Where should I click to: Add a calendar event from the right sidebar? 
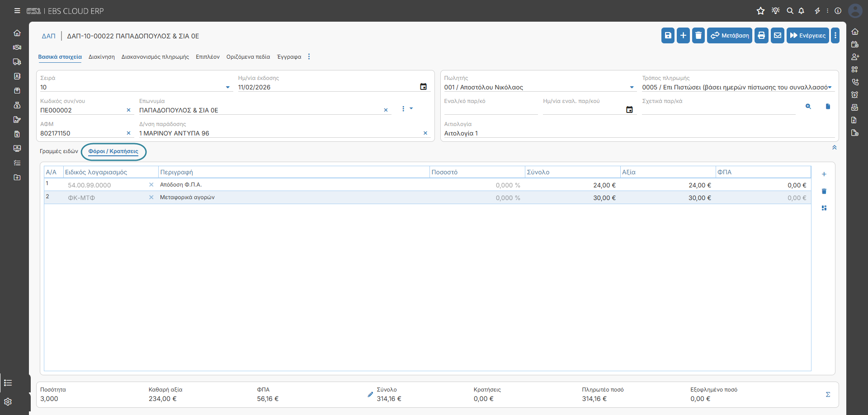pyautogui.click(x=855, y=44)
